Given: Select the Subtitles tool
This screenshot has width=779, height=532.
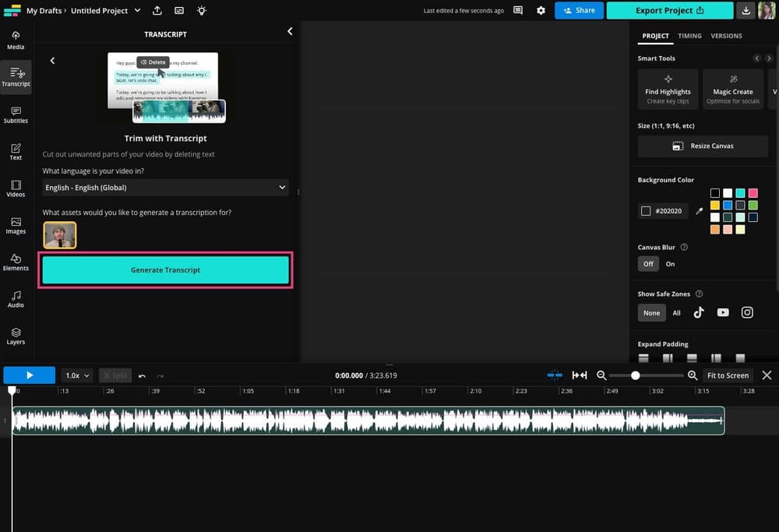Looking at the screenshot, I should [15, 115].
